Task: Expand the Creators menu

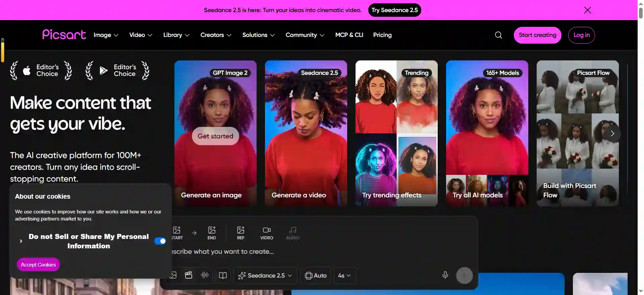Action: tap(216, 35)
